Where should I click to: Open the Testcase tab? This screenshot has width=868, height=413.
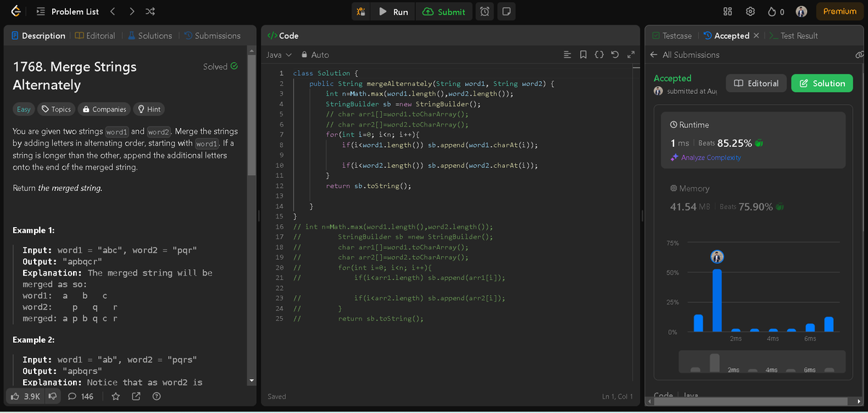pos(671,35)
